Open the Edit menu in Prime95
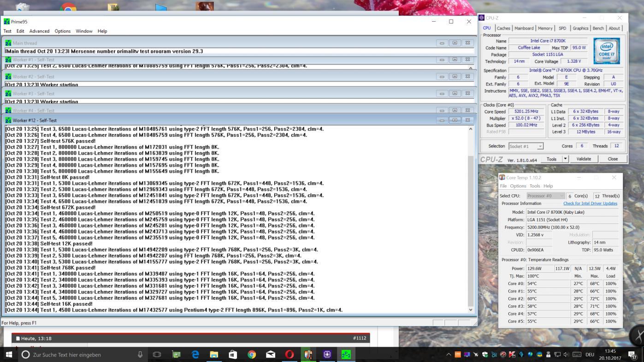 [20, 31]
